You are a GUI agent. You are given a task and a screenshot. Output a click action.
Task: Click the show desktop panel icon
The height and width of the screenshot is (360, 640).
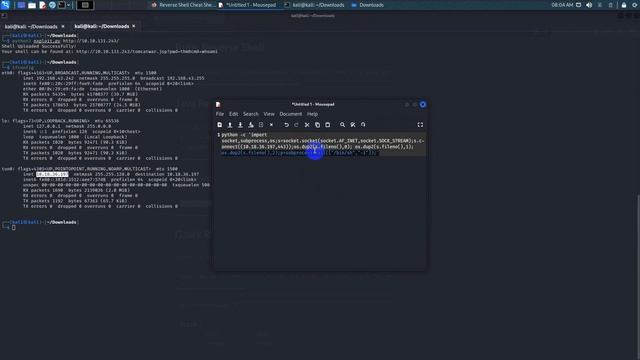pyautogui.click(x=21, y=5)
